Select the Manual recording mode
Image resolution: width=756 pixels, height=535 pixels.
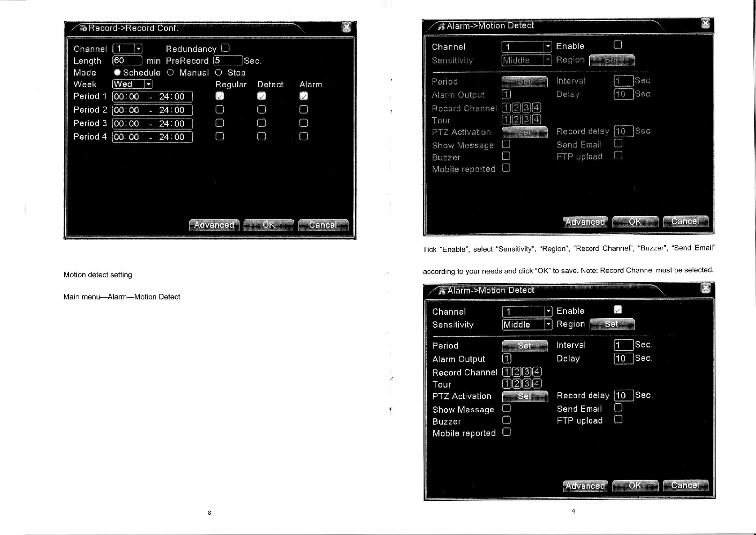point(170,72)
